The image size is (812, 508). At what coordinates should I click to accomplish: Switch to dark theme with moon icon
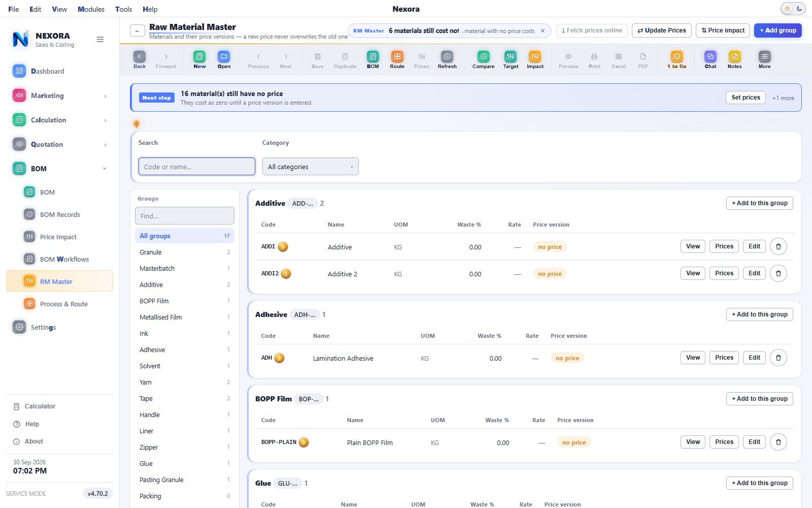tap(799, 9)
